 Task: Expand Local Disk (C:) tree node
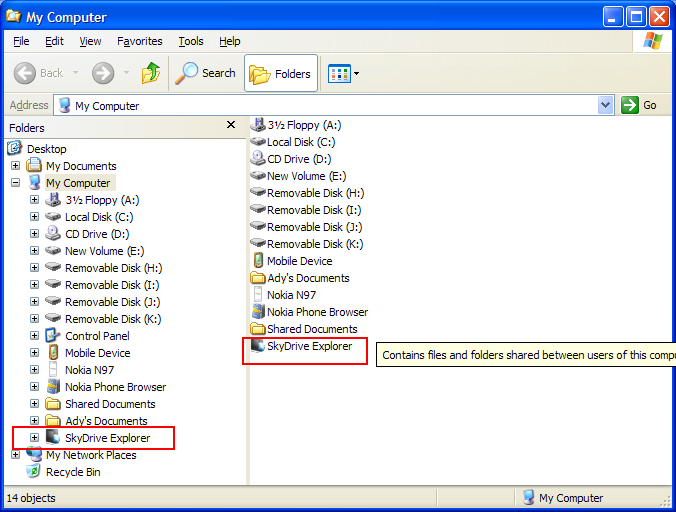coord(34,216)
